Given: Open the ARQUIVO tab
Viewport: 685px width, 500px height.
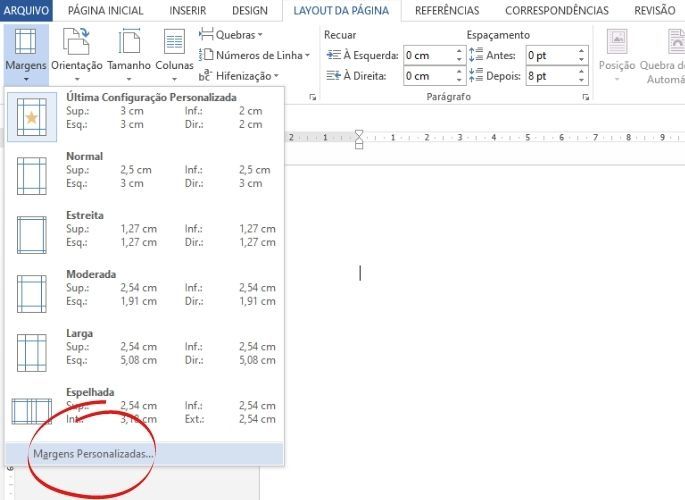Looking at the screenshot, I should pyautogui.click(x=28, y=11).
